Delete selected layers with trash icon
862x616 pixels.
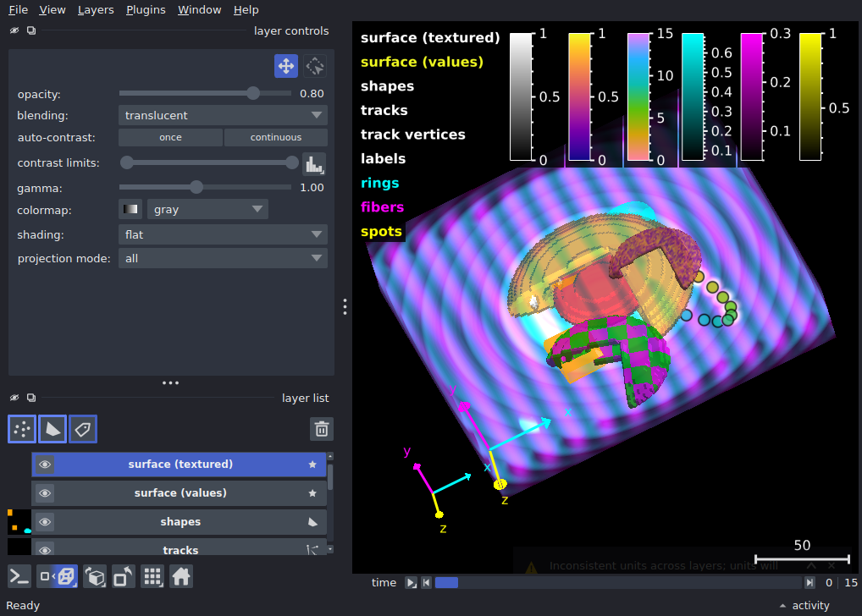tap(322, 429)
